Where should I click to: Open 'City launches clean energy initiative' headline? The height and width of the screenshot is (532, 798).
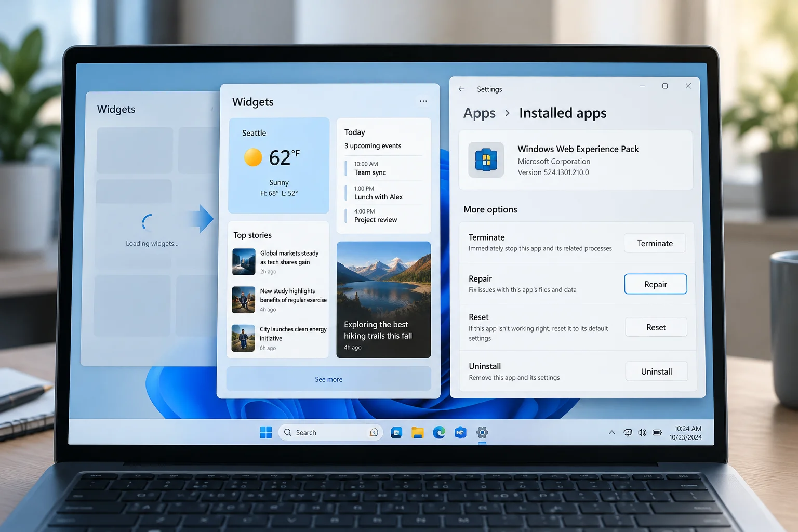pyautogui.click(x=293, y=334)
